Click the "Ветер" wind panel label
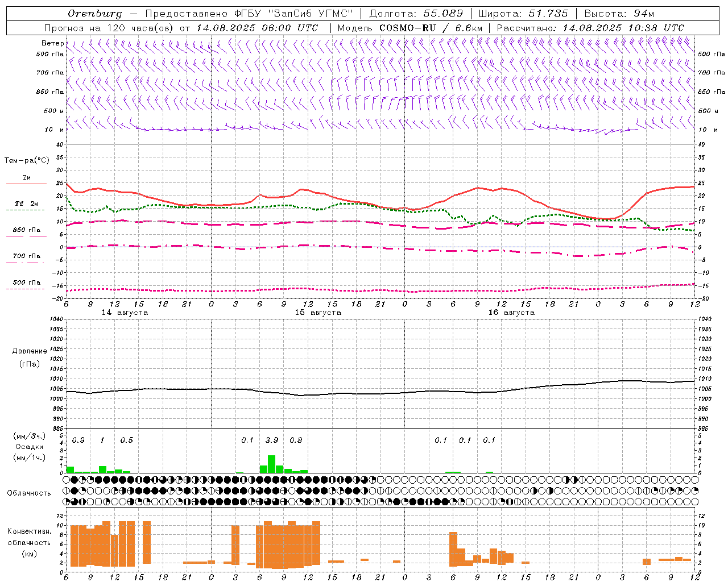The image size is (728, 582). pos(52,43)
